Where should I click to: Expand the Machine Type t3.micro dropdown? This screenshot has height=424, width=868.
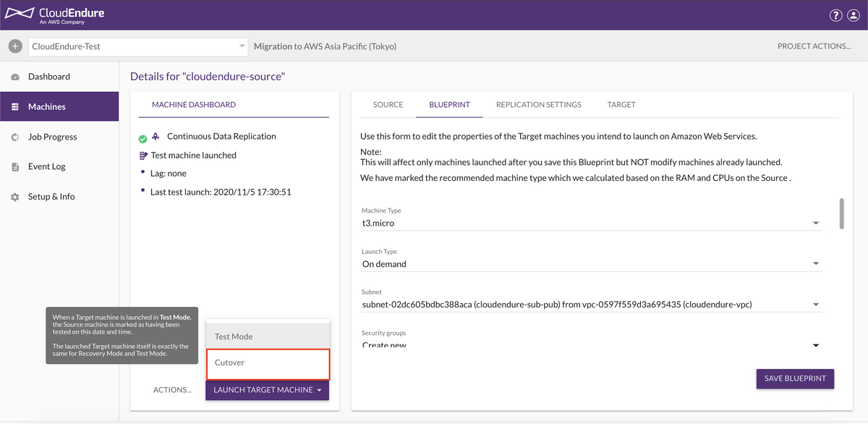pos(592,224)
